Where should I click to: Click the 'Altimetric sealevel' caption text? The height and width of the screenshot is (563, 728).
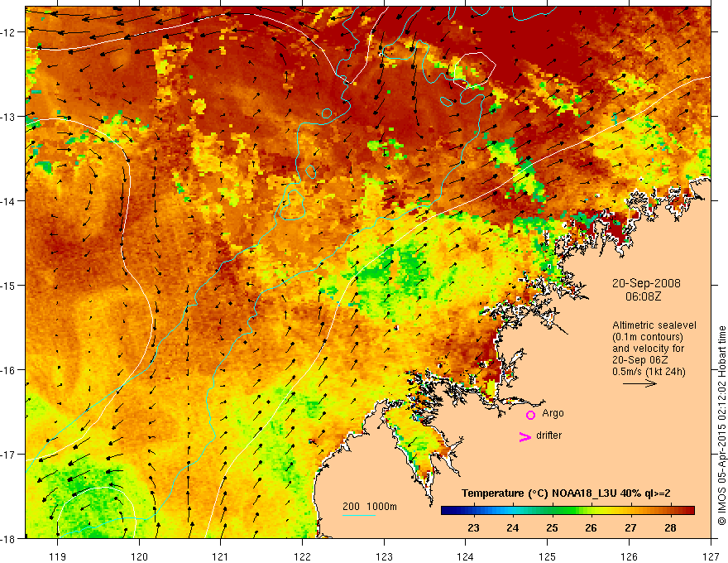[654, 325]
